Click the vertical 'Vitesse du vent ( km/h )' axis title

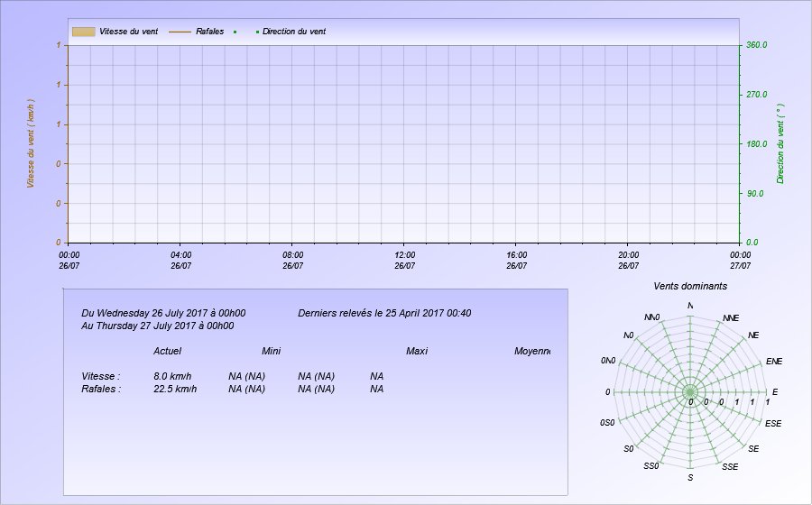pyautogui.click(x=31, y=143)
